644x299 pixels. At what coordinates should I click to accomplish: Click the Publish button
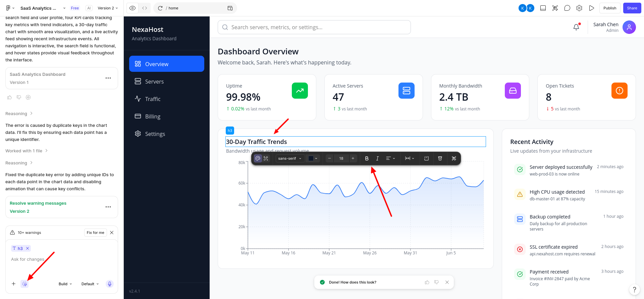pyautogui.click(x=610, y=8)
